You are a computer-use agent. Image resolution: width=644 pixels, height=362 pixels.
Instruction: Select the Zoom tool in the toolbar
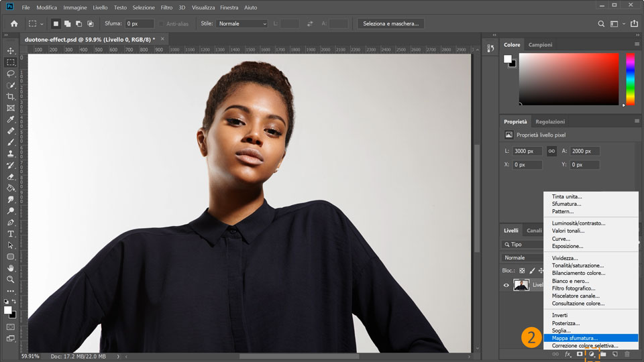point(11,280)
